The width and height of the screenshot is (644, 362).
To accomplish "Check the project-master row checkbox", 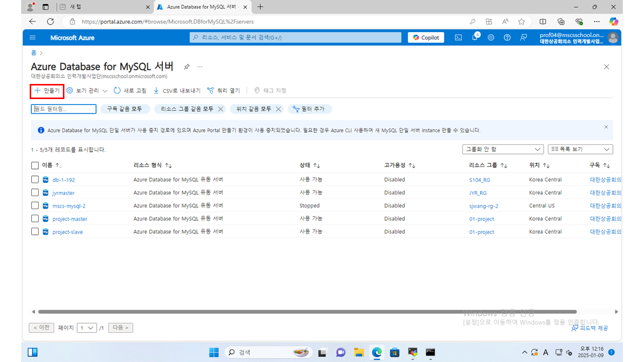I will 35,219.
